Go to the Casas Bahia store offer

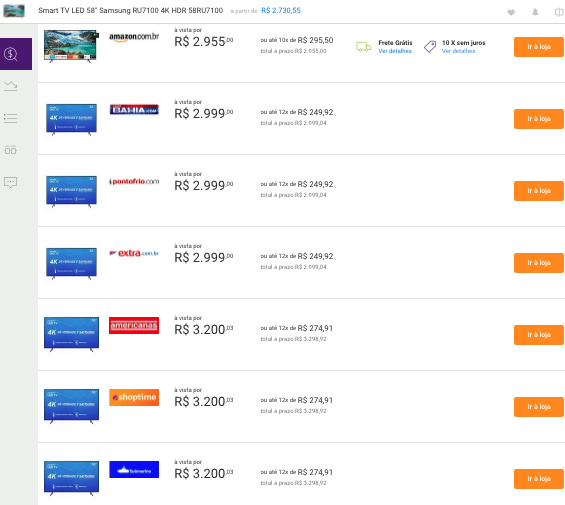(x=539, y=119)
